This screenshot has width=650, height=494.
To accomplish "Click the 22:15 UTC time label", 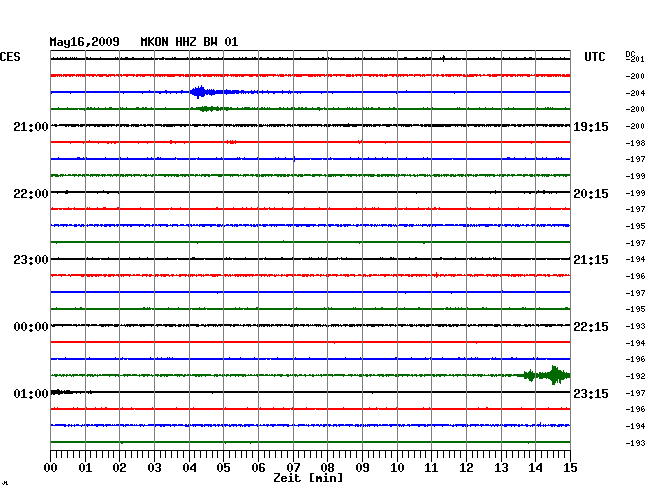I will tap(591, 327).
